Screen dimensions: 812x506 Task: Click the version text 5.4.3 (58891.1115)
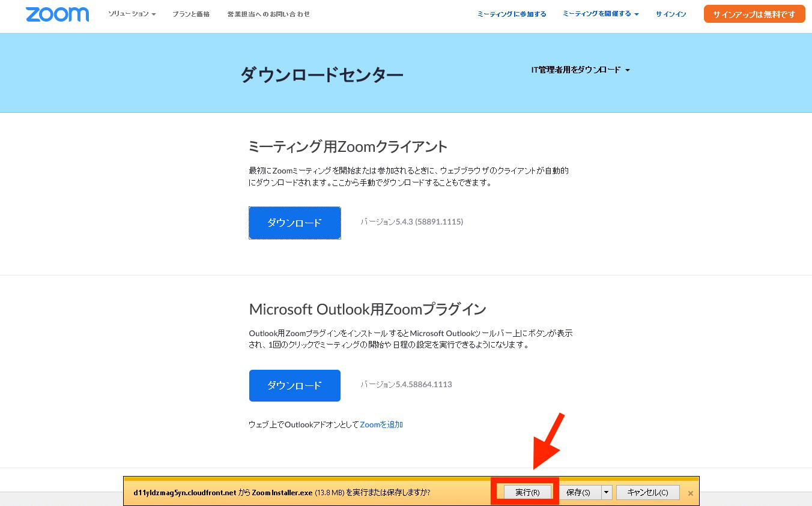pos(412,221)
